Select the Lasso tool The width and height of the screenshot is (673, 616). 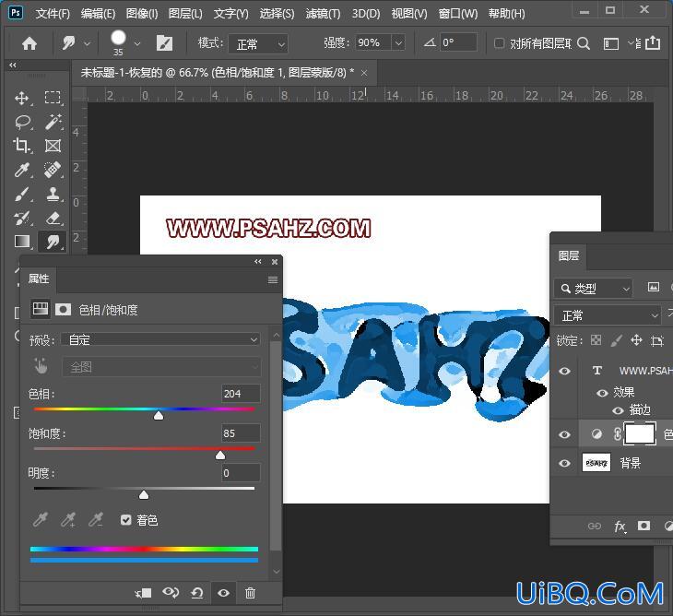pos(22,123)
